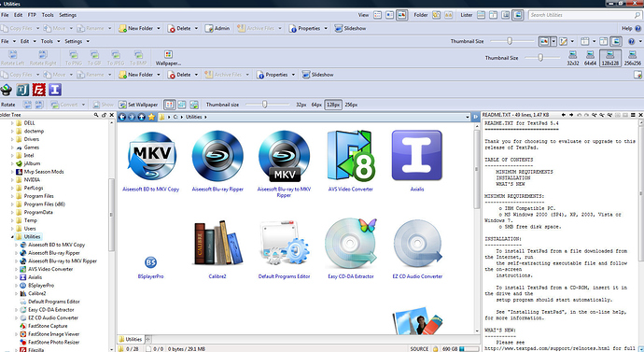Click Slideshow in the lower file toolbar
Screen dimensions: 644x352
click(318, 75)
